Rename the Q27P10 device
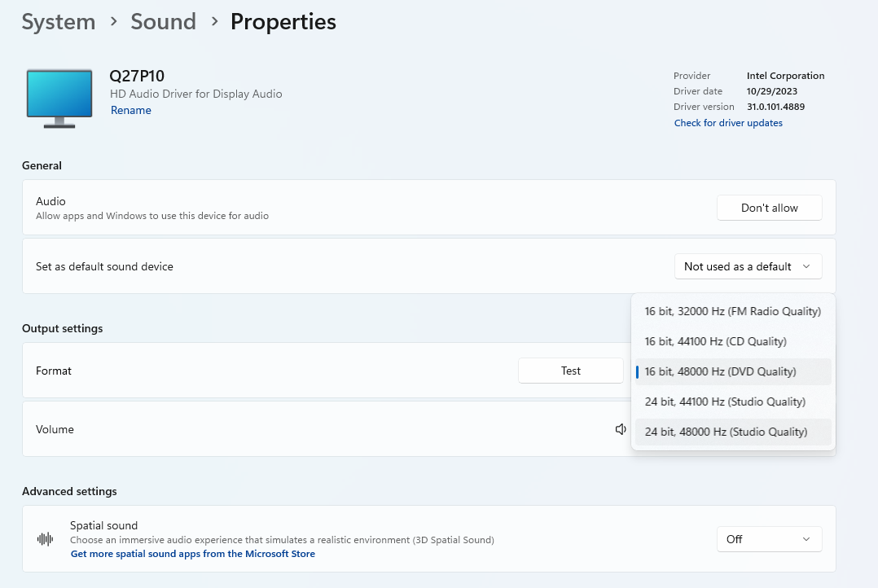 click(x=131, y=110)
